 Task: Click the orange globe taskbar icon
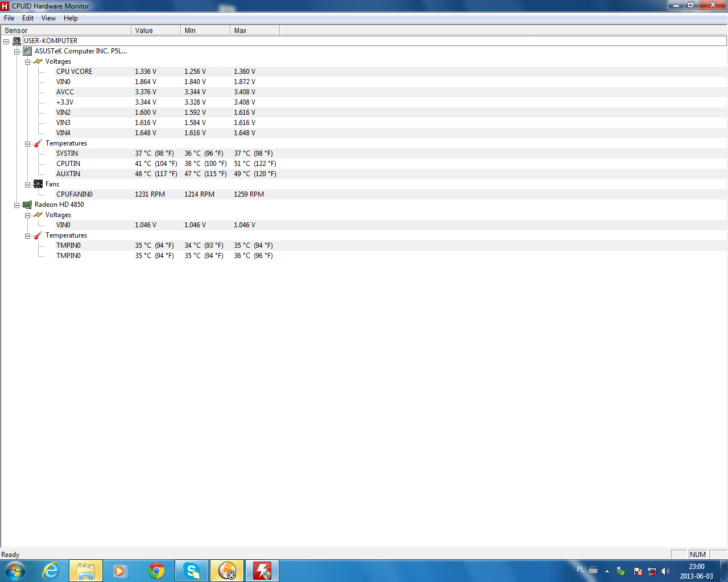(227, 571)
